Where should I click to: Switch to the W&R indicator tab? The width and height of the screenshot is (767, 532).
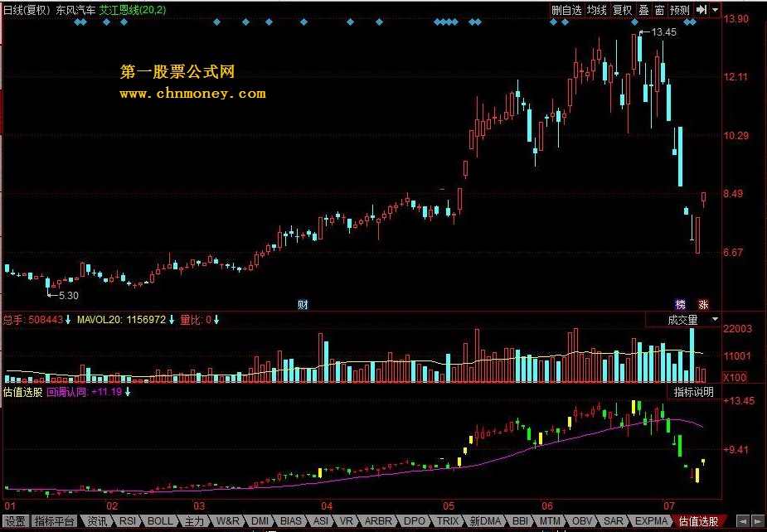(228, 521)
